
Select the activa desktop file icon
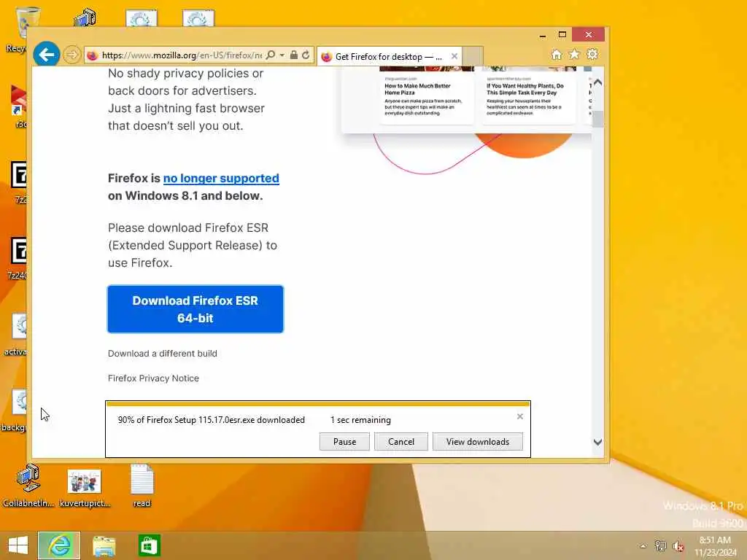click(x=17, y=335)
